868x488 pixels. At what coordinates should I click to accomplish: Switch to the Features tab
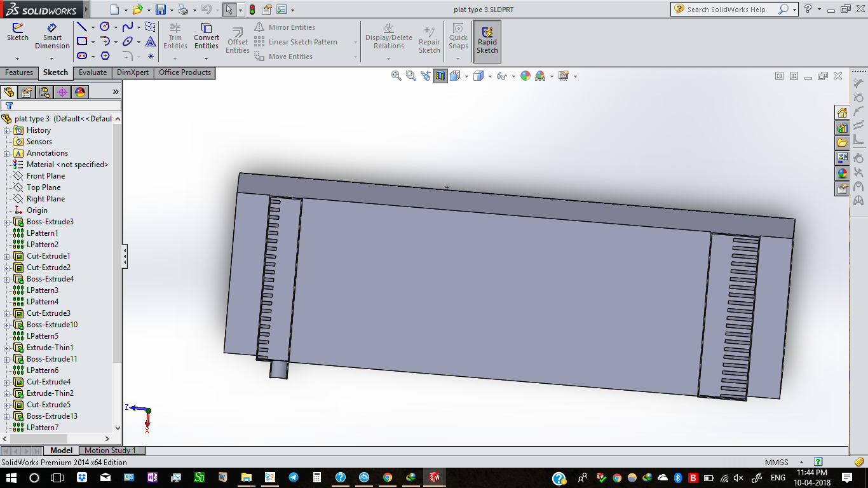pos(19,72)
